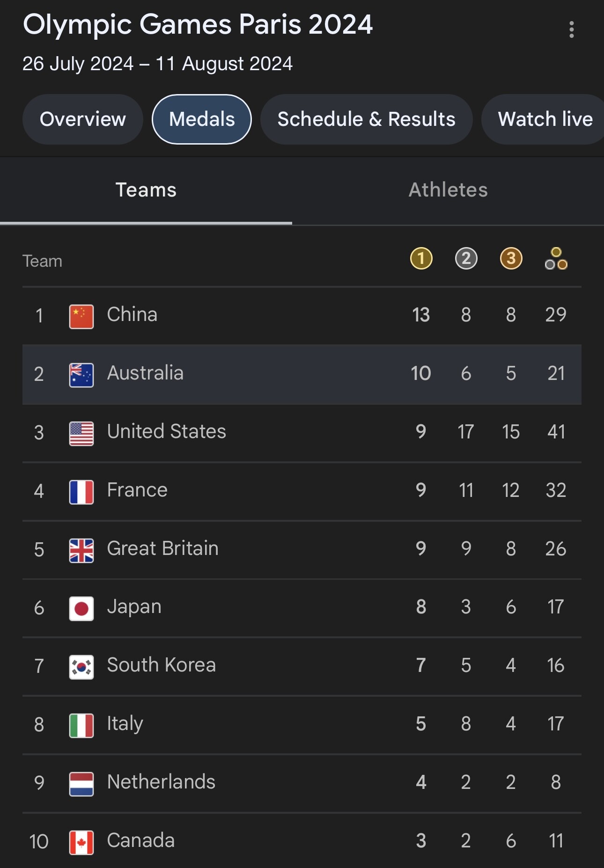Screen dimensions: 604x868
Task: Click the Japan flag icon
Action: click(x=81, y=608)
